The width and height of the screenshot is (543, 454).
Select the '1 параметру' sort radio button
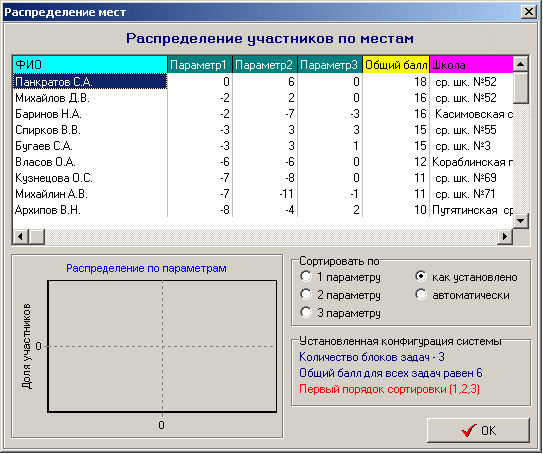click(306, 277)
